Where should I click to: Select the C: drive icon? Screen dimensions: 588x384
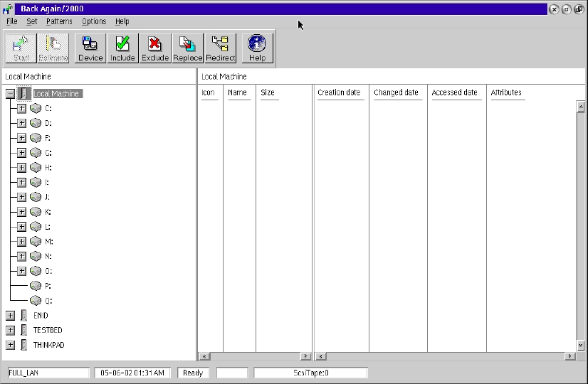pyautogui.click(x=36, y=108)
